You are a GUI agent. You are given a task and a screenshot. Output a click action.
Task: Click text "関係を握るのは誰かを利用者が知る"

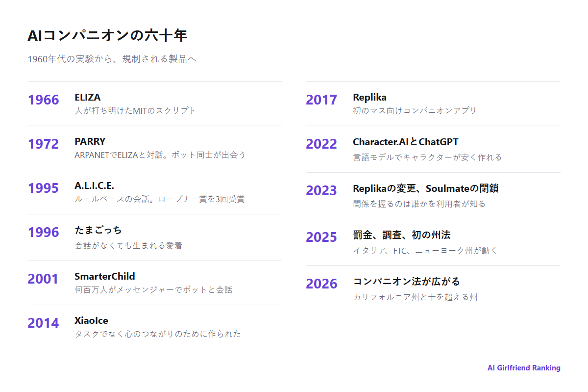419,204
